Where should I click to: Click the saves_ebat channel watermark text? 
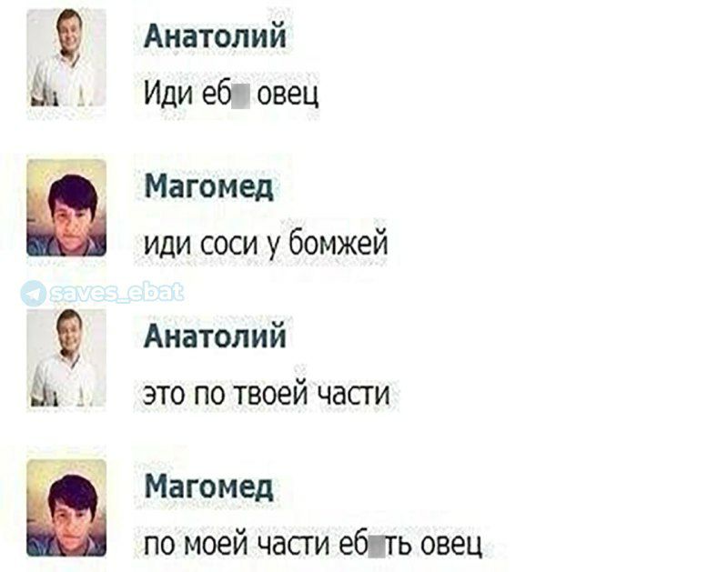click(x=116, y=292)
